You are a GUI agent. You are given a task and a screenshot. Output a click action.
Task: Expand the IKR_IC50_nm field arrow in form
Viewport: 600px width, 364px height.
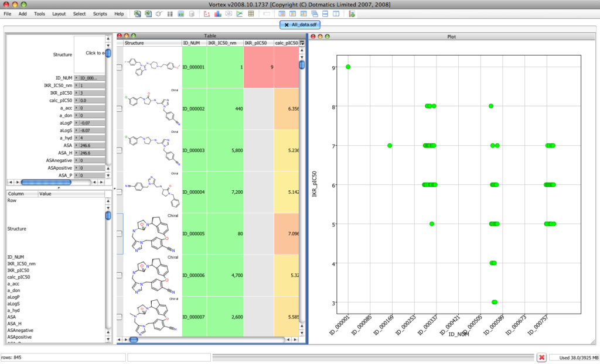click(x=76, y=85)
